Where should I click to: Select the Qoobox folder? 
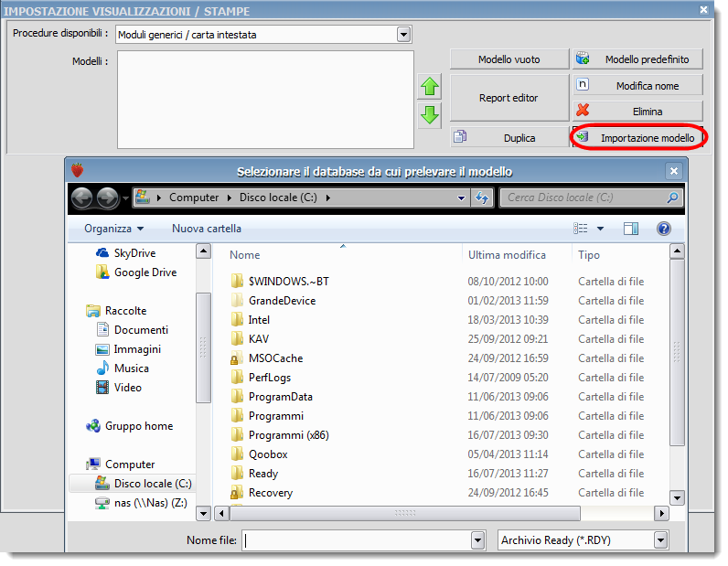tap(268, 454)
